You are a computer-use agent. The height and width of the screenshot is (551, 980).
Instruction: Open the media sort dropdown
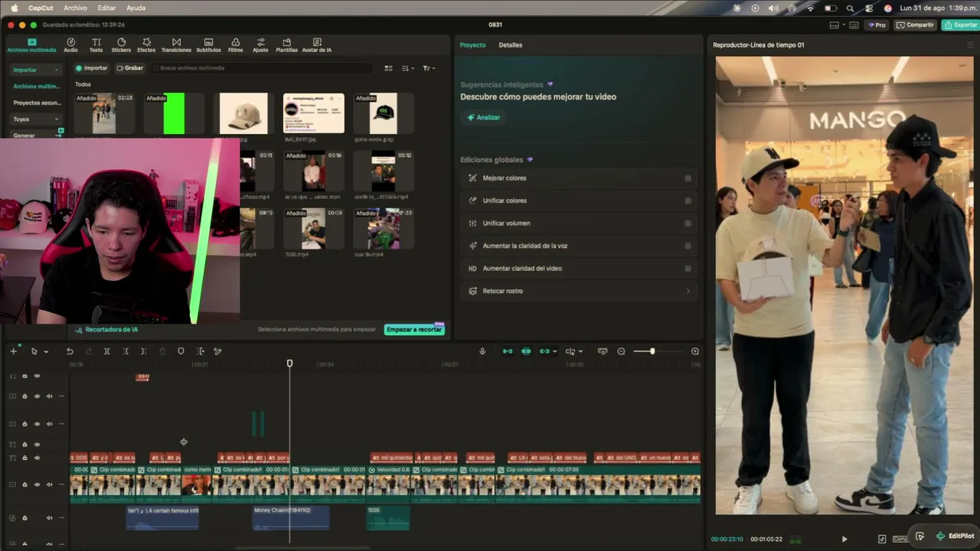coord(407,68)
